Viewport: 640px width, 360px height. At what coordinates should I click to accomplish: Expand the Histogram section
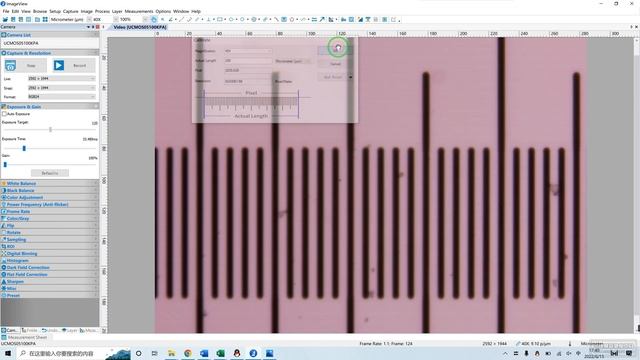click(x=49, y=260)
